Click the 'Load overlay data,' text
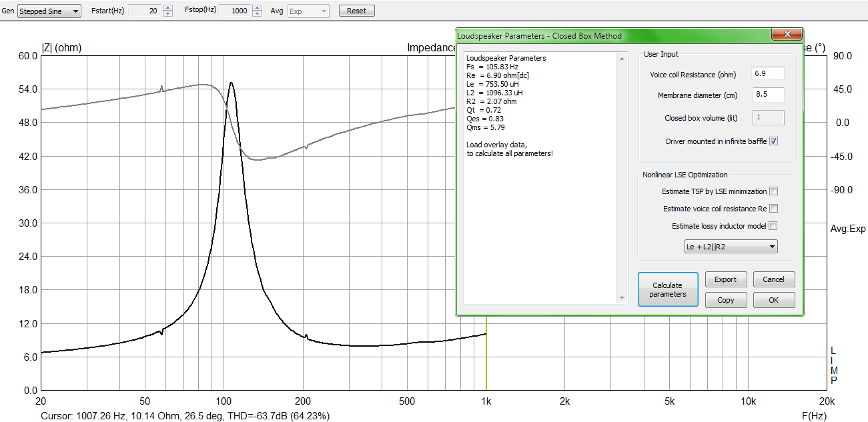This screenshot has height=422, width=868. point(496,145)
